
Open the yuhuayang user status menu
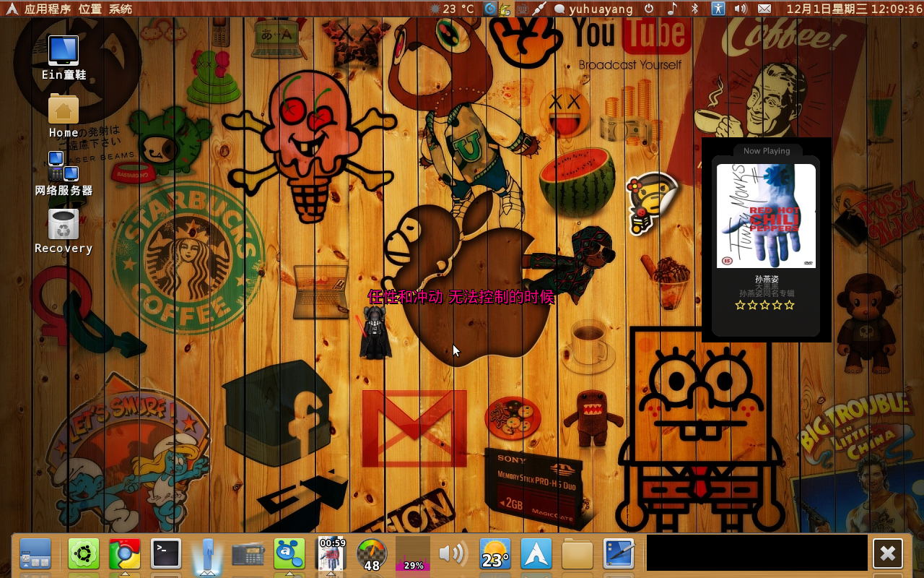[594, 9]
